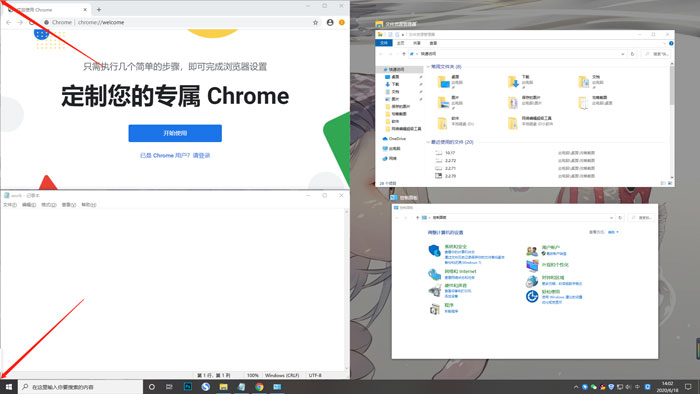The height and width of the screenshot is (394, 700).
Task: Select 网络 in File Explorer sidebar
Action: [x=393, y=158]
